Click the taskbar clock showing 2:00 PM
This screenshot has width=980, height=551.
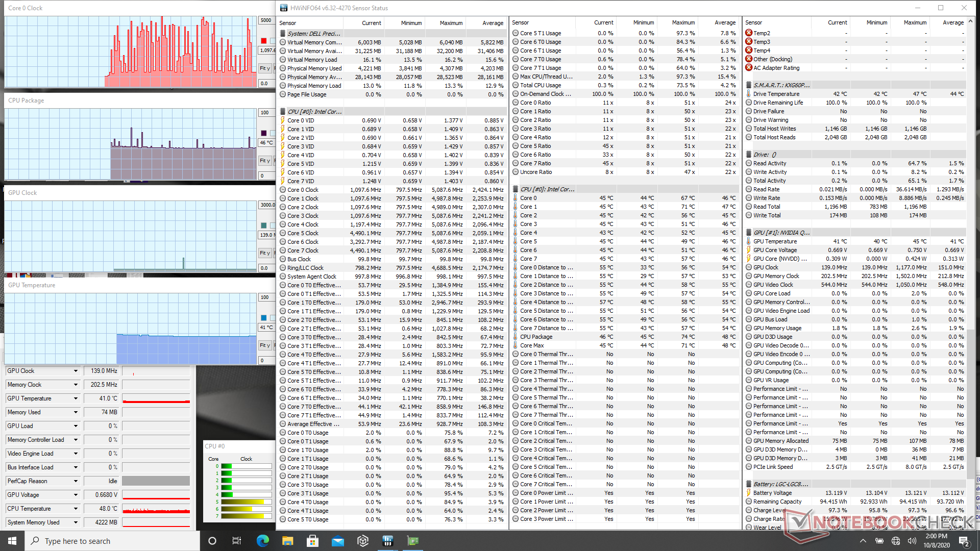[x=936, y=541]
